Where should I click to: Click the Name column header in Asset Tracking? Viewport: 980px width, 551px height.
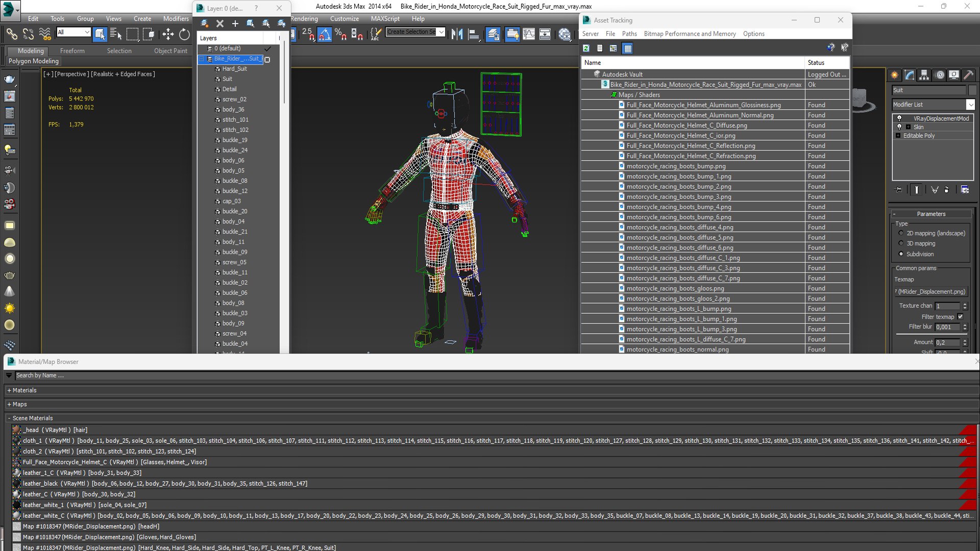coord(693,63)
